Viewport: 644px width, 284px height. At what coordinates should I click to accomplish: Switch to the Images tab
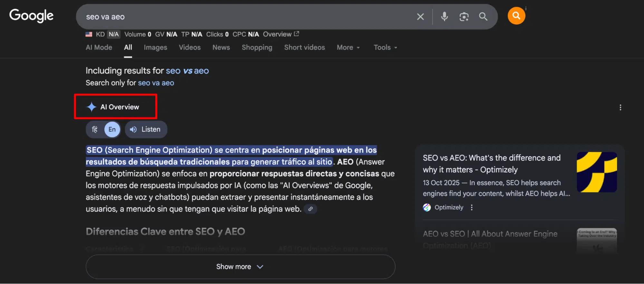coord(155,47)
